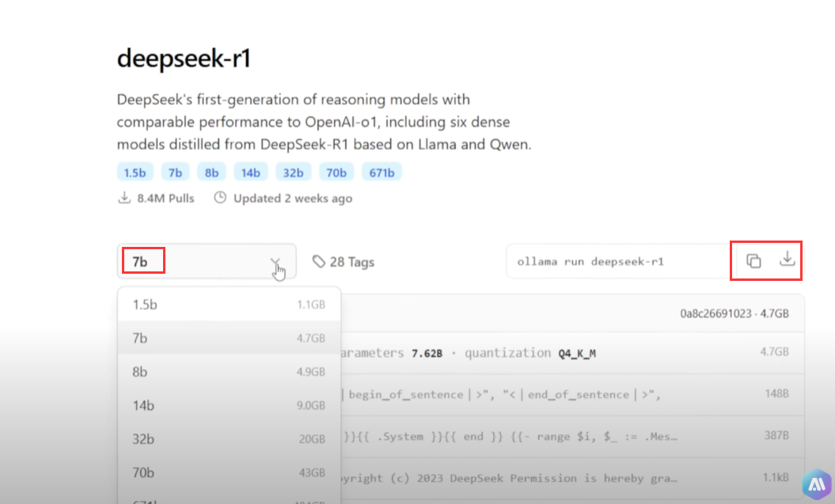Pick the 14b 9.0GB option
The image size is (835, 504).
click(229, 405)
